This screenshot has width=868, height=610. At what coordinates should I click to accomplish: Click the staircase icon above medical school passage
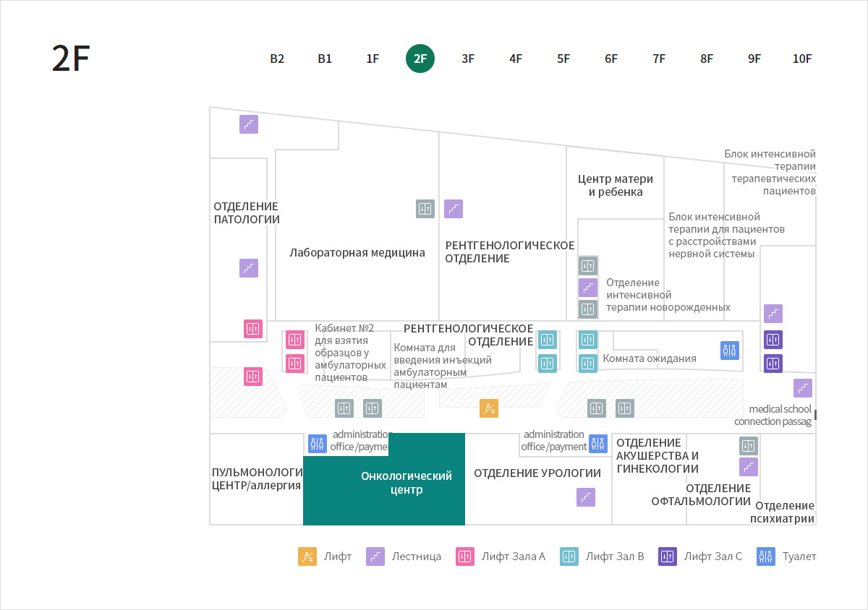click(x=803, y=388)
